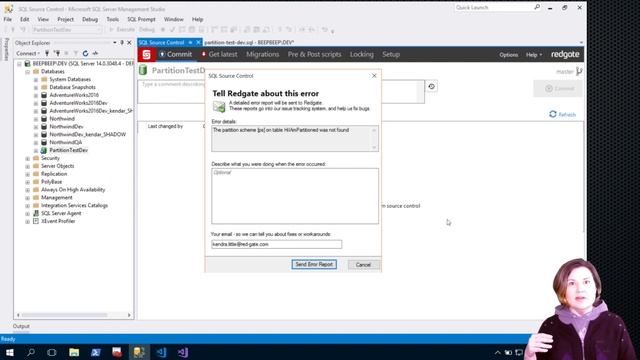Open the PartitionTestDev database dropdown in toolbar
The image size is (640, 360).
67,30
